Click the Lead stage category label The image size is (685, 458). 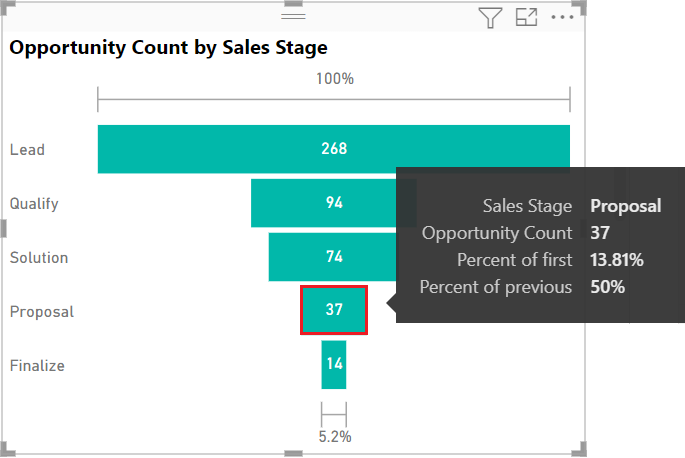pos(27,150)
